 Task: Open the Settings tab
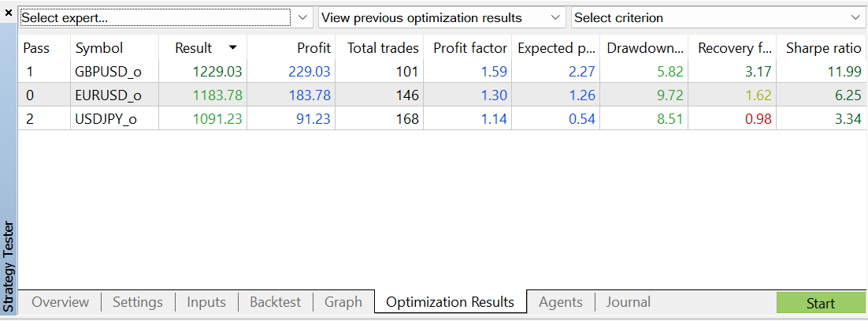tap(137, 302)
